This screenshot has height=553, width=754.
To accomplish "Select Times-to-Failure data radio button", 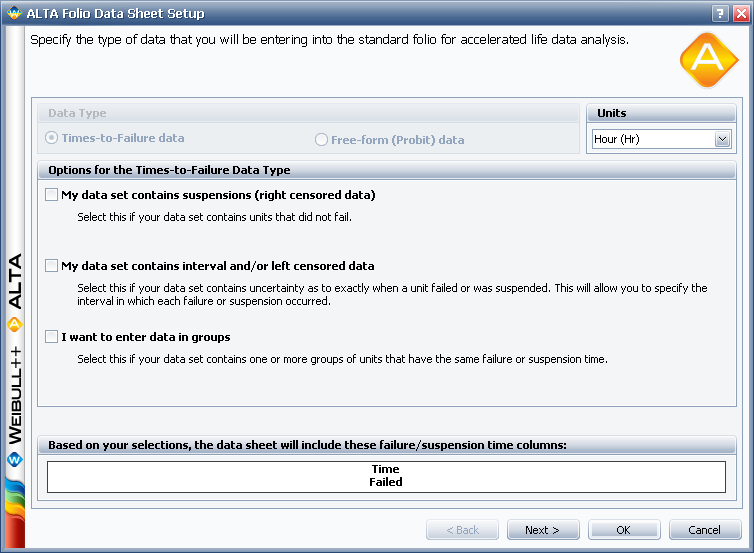I will pyautogui.click(x=52, y=139).
